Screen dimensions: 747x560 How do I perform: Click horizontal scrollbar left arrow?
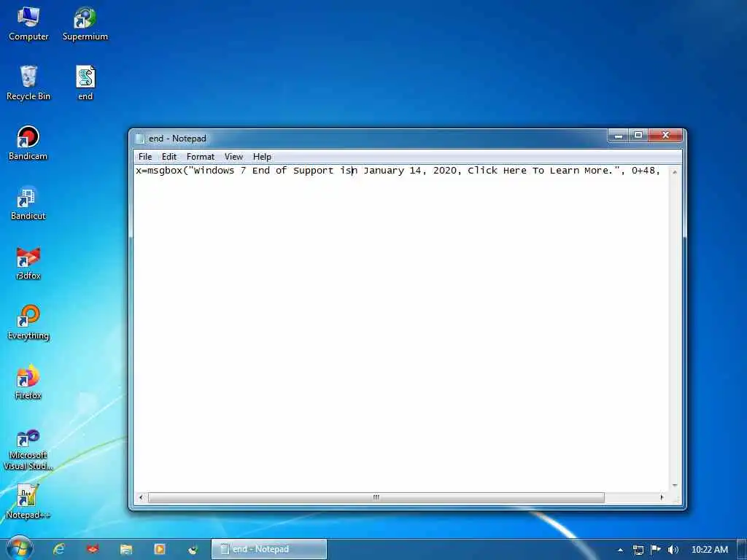(141, 497)
